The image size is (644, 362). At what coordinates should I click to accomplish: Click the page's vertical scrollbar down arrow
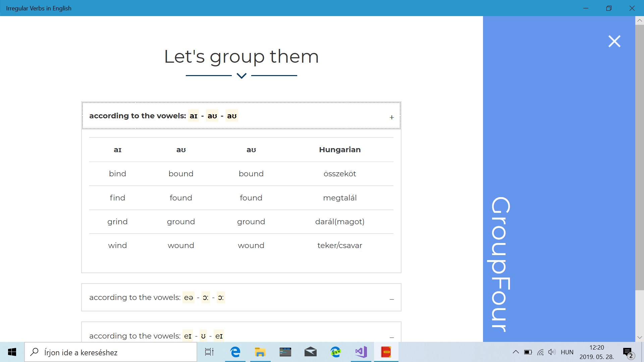click(x=639, y=338)
